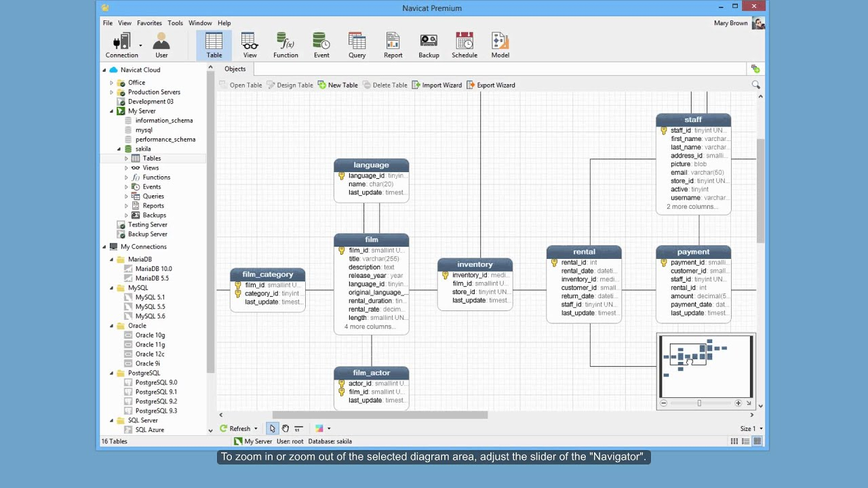Open the Query toolbar icon

[357, 45]
